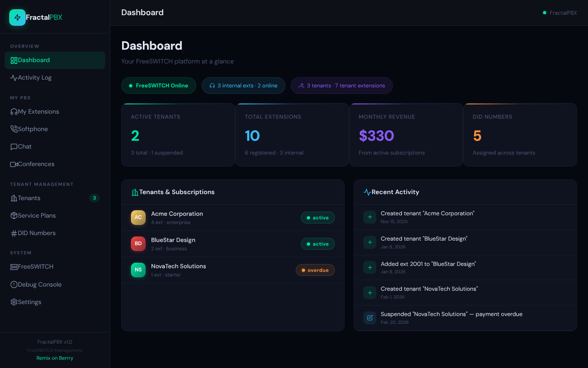Image resolution: width=588 pixels, height=368 pixels.
Task: Click the Service Plans box icon
Action: [14, 216]
